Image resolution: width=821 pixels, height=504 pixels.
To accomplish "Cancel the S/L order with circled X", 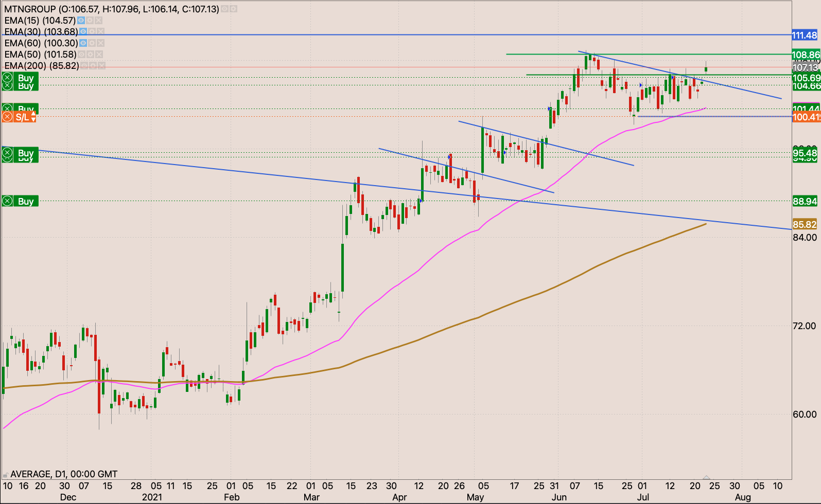I will 7,117.
